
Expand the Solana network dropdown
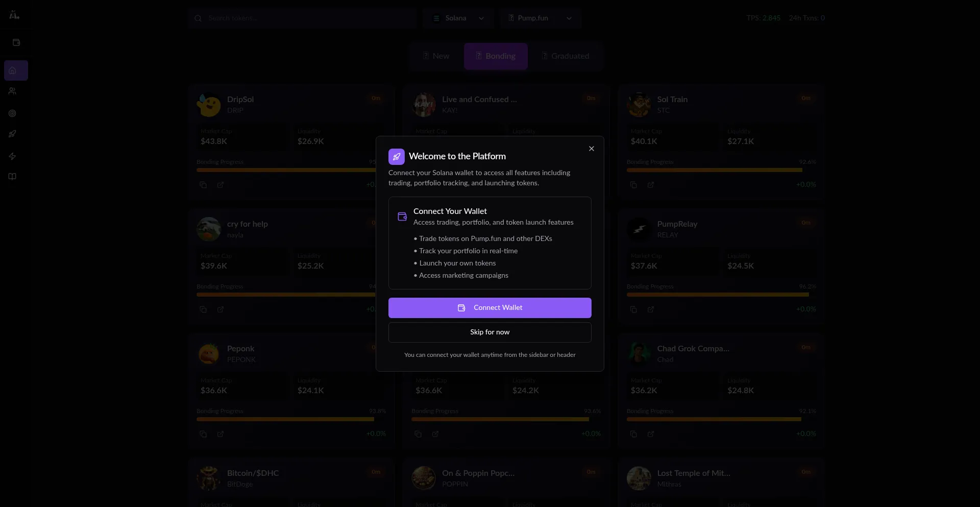coord(458,18)
